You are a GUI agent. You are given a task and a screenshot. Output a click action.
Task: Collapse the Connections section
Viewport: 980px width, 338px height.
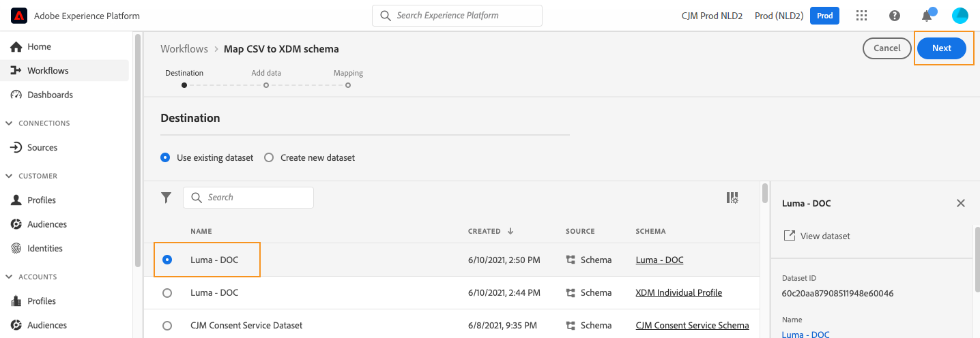pos(9,123)
